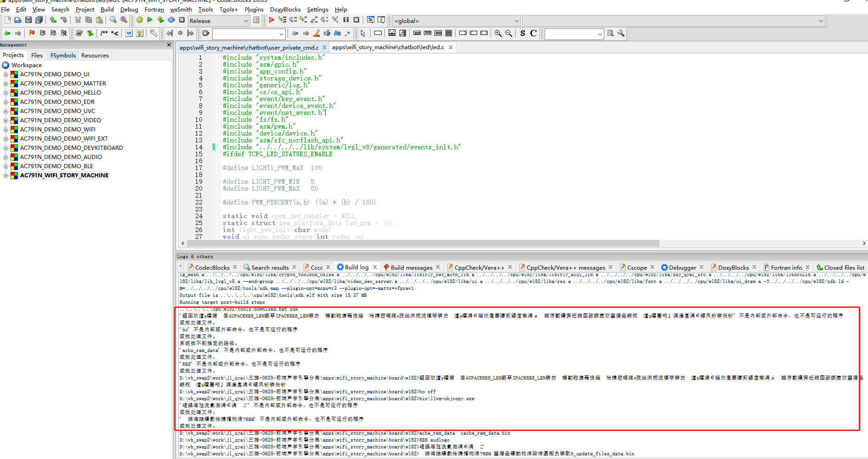Start debugging with the red play icon

[x=271, y=20]
